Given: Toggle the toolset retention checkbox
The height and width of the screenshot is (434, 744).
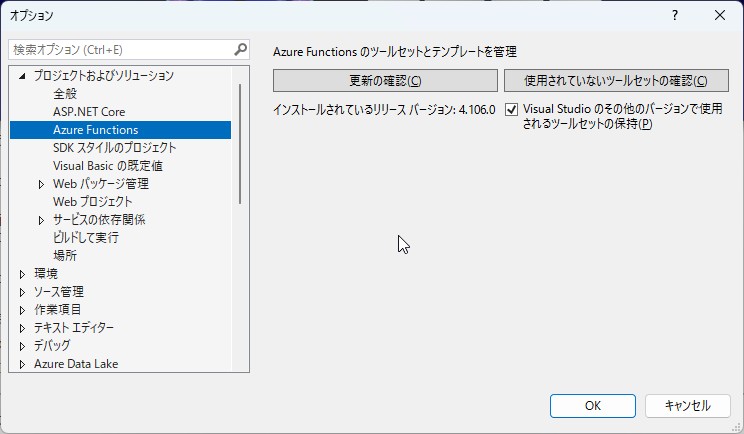Looking at the screenshot, I should point(511,110).
